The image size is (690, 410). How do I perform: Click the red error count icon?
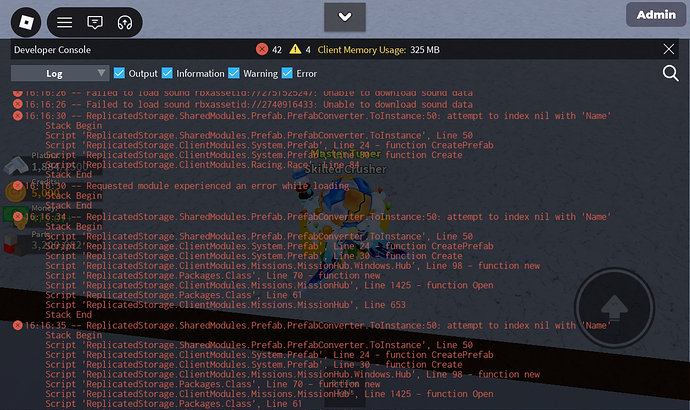click(x=262, y=49)
